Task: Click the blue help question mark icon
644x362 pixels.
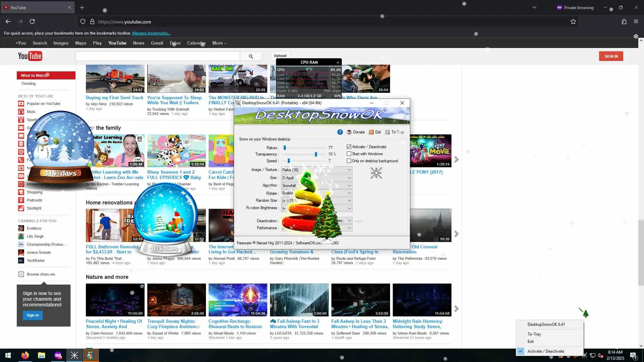Action: [340, 132]
